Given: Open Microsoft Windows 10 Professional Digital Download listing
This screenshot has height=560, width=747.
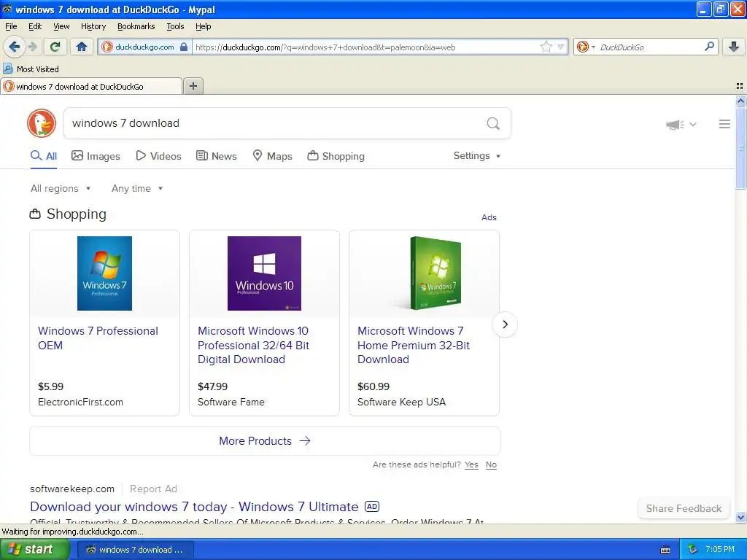Looking at the screenshot, I should 253,345.
